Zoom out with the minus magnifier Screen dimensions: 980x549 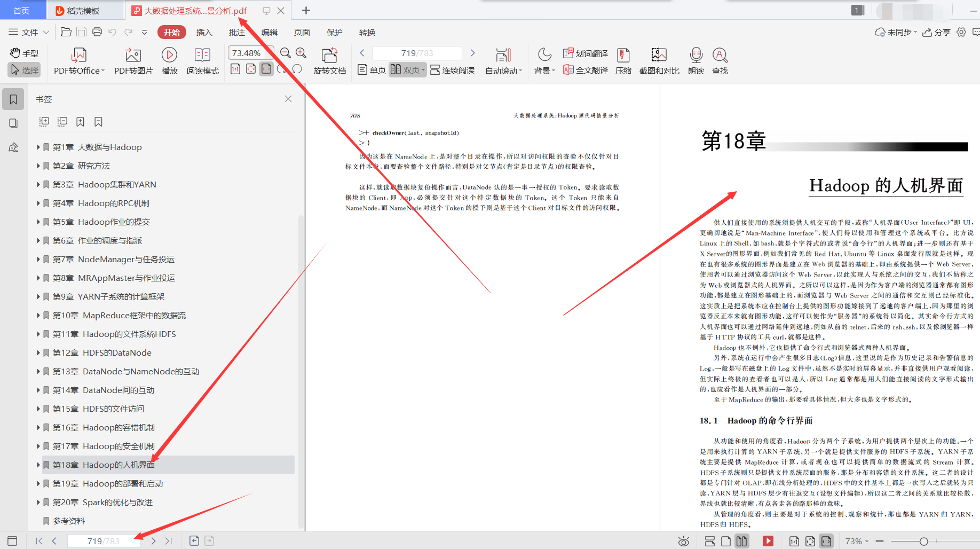coord(286,53)
